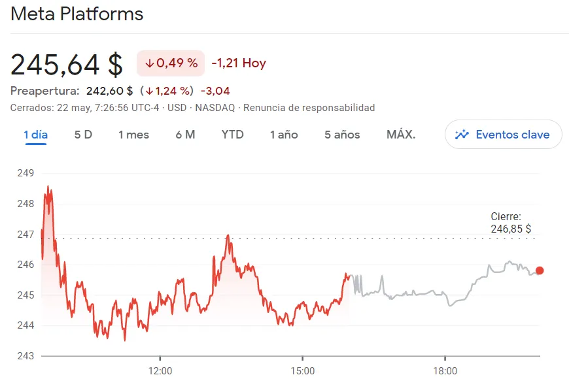The width and height of the screenshot is (569, 392).
Task: Select the 1 mes time range
Action: (x=133, y=135)
